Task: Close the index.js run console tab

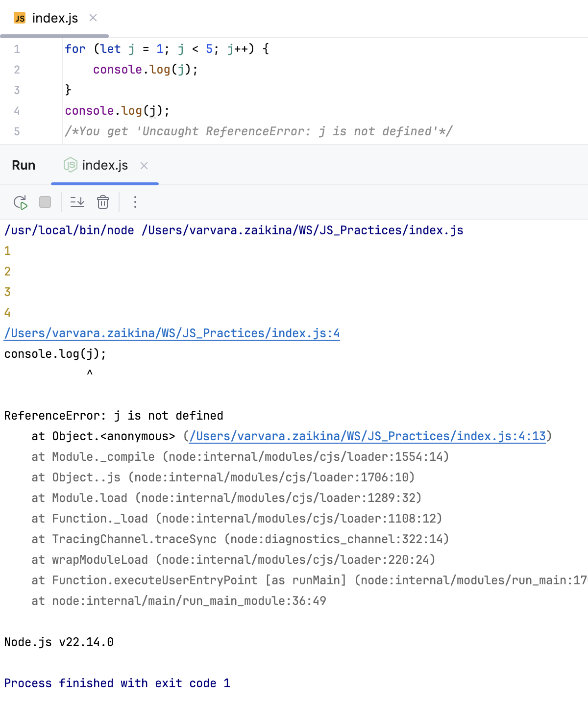Action: [144, 166]
